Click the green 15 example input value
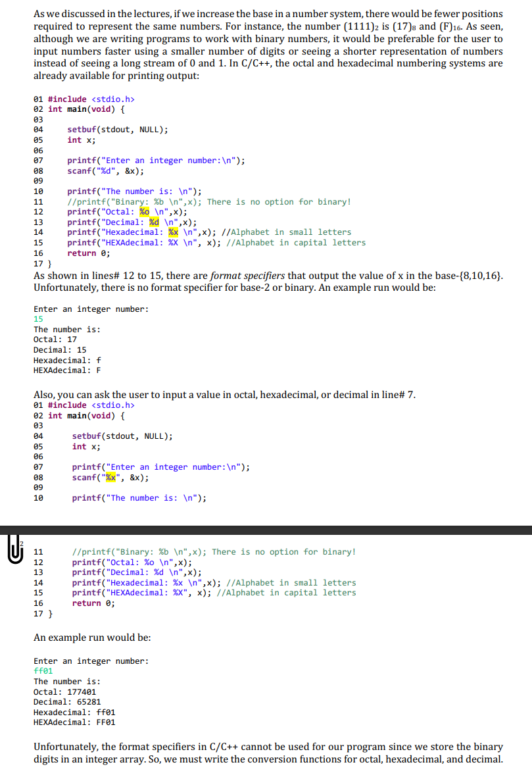532x775 pixels. click(x=37, y=318)
